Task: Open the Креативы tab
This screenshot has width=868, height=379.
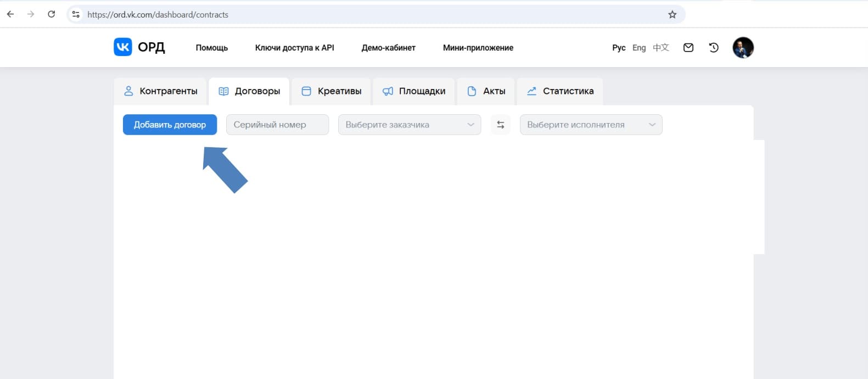Action: 331,91
